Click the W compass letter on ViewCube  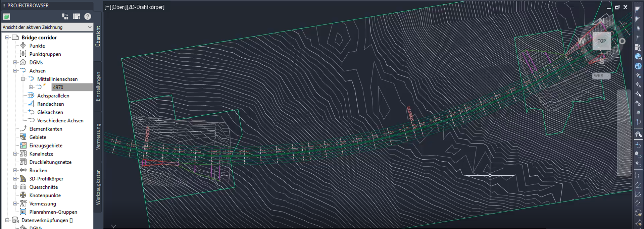[x=581, y=41]
